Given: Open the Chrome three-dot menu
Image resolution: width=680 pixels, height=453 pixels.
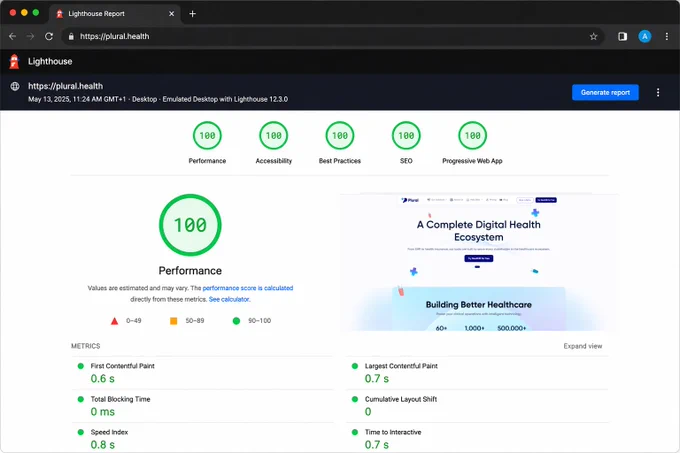Looking at the screenshot, I should point(667,36).
